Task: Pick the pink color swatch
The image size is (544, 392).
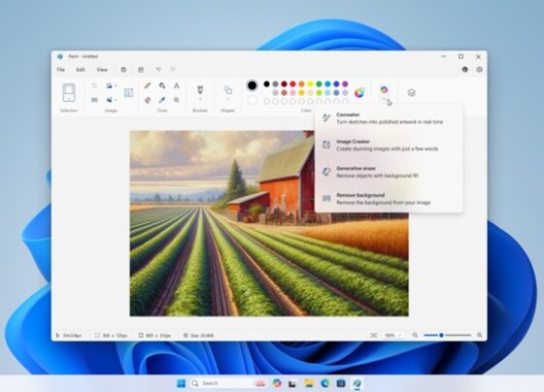Action: click(x=292, y=92)
